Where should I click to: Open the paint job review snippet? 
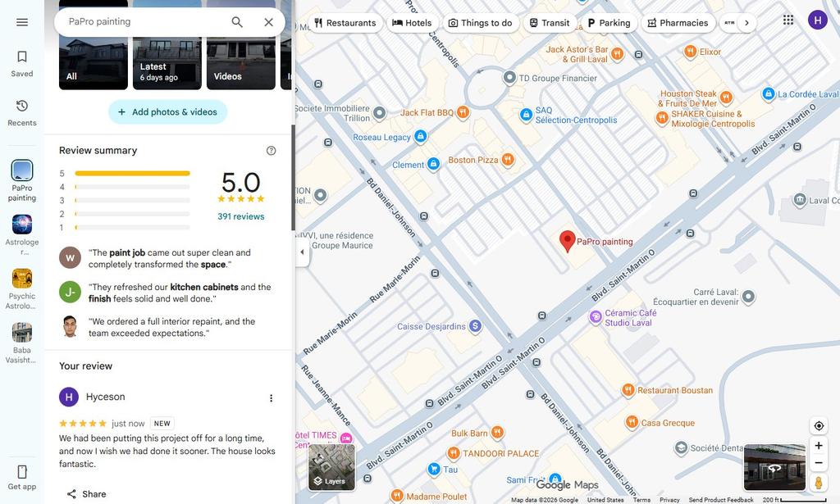[x=168, y=258]
